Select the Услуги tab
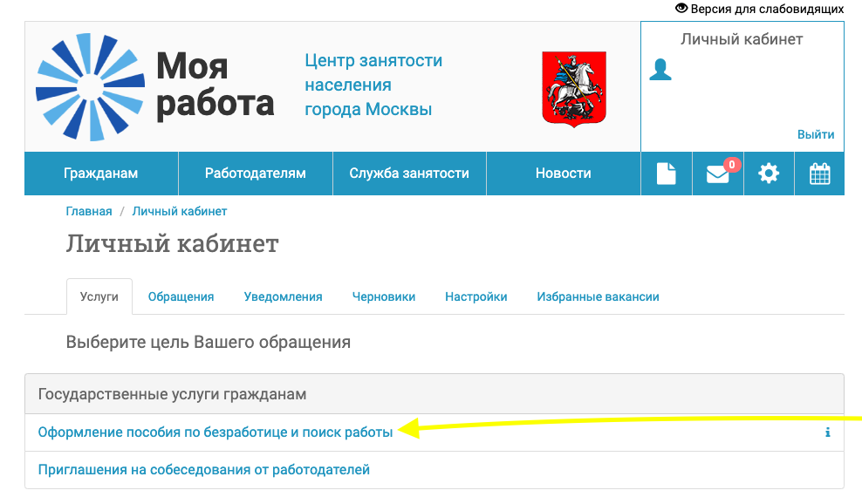The width and height of the screenshot is (862, 504). click(99, 296)
